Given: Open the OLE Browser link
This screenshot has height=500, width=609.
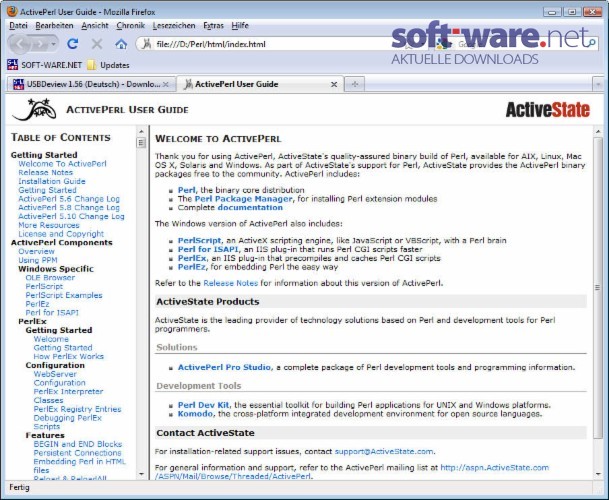Looking at the screenshot, I should tap(50, 278).
